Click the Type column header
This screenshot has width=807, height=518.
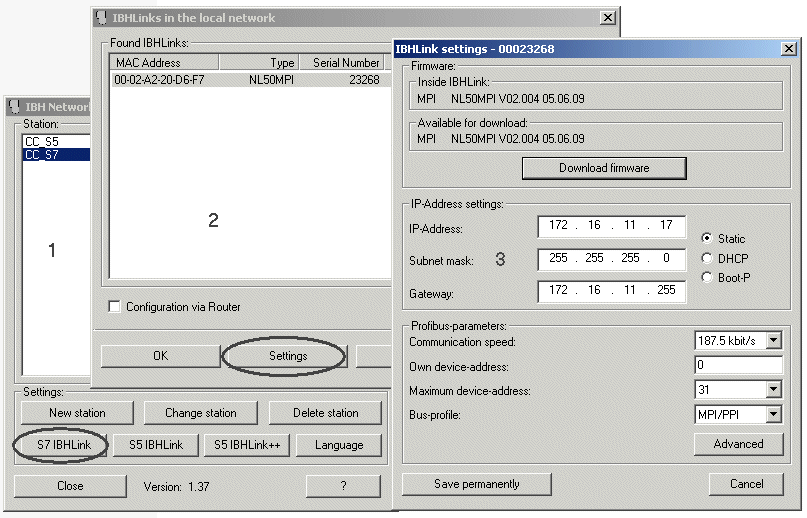click(x=259, y=63)
